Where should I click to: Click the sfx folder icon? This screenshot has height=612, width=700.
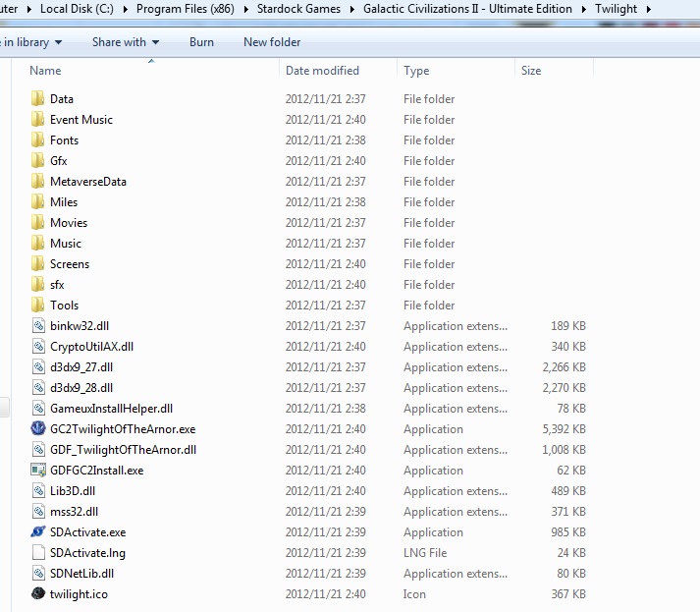(38, 284)
